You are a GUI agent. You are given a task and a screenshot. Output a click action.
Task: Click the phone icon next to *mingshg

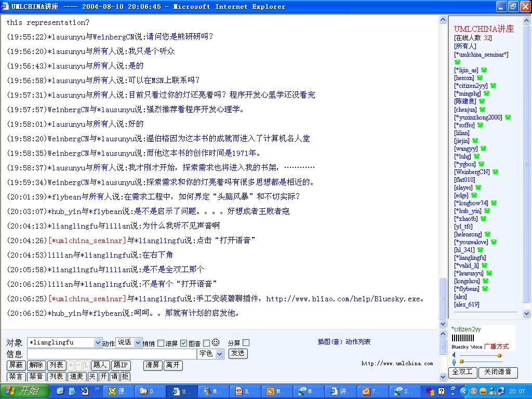point(486,94)
